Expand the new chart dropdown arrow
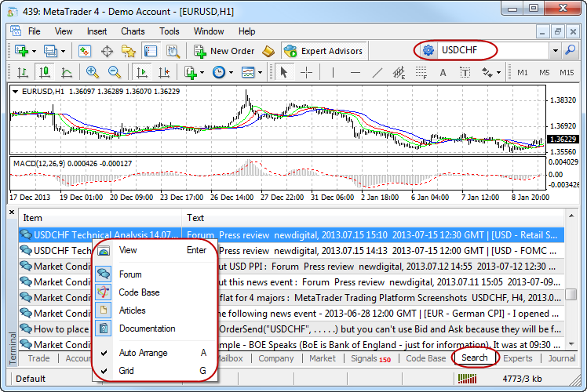The image size is (587, 392). 36,51
